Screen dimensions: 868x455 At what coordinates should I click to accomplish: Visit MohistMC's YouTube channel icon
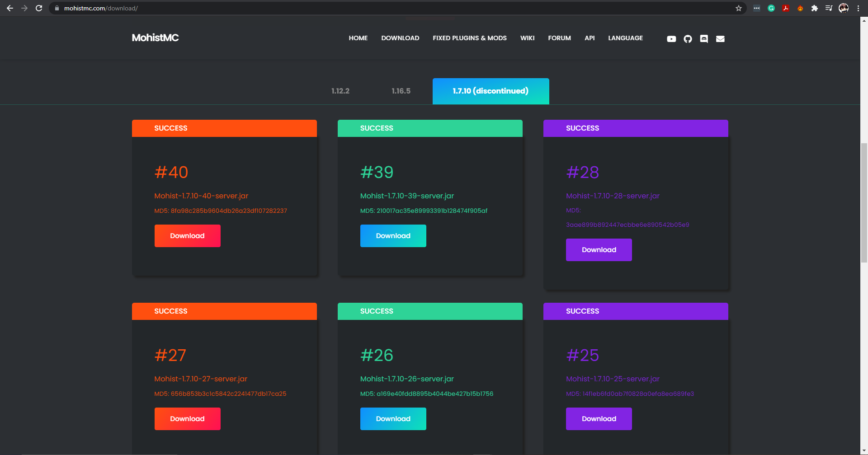(x=671, y=39)
